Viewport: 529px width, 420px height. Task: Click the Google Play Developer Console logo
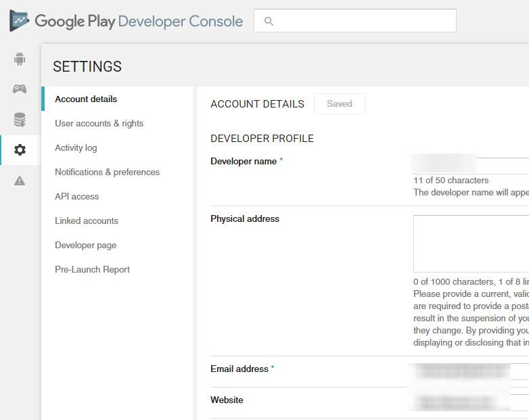pos(126,21)
